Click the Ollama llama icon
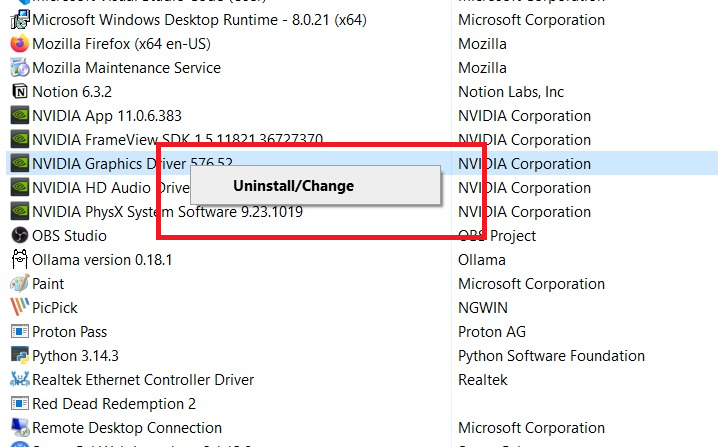Viewport: 718px width, 447px height. (20, 259)
